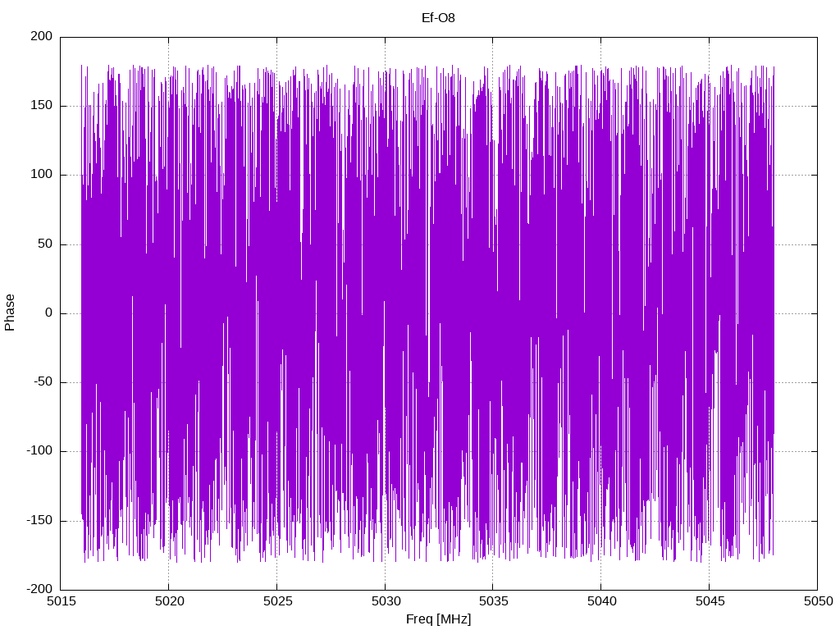Click the Phase y-axis label
Screen dimensions: 840x630
[x=10, y=313]
